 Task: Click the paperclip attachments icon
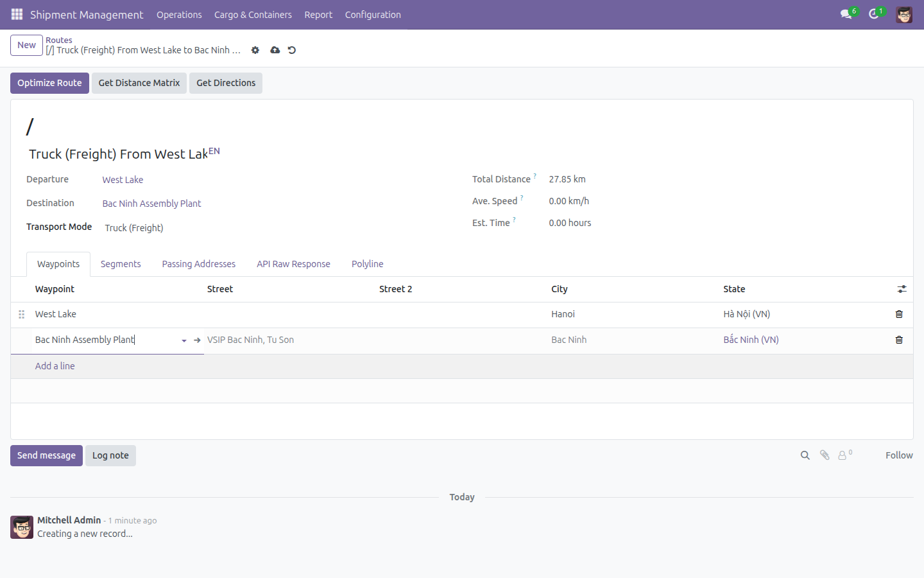pos(825,455)
